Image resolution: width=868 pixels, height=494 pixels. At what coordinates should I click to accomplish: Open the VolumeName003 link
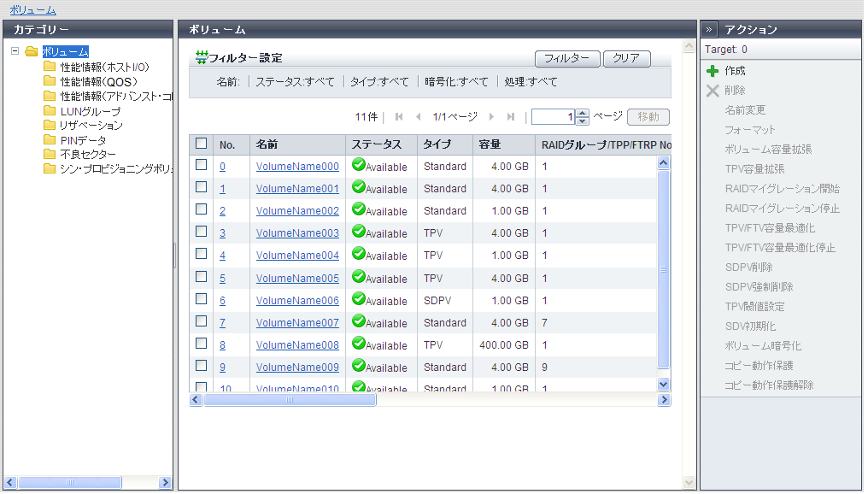297,232
